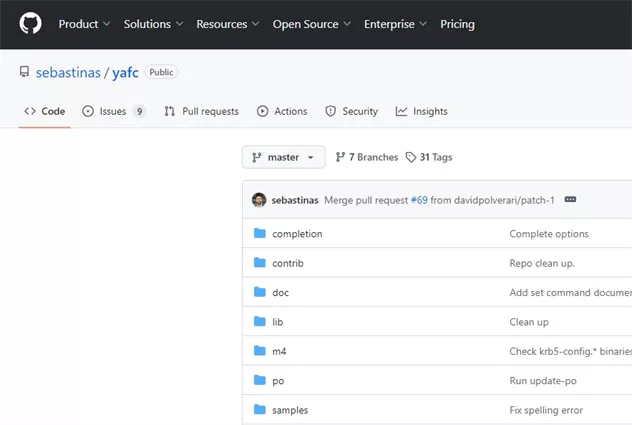Open the 'Repo clean up.' commit message
The height and width of the screenshot is (425, 632).
pyautogui.click(x=542, y=263)
